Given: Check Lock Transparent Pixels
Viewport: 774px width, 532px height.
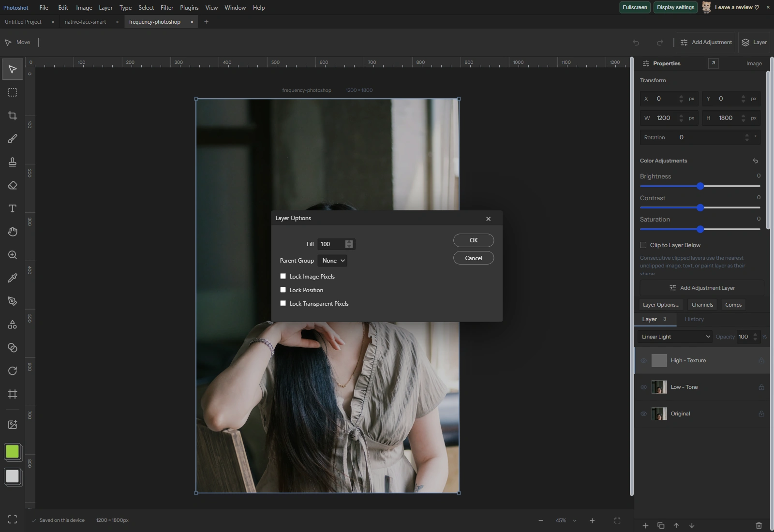Looking at the screenshot, I should point(283,303).
